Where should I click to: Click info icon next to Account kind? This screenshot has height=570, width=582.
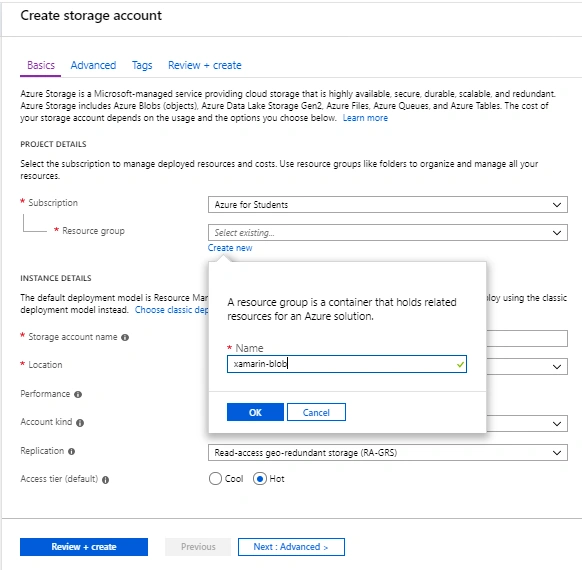pyautogui.click(x=80, y=423)
